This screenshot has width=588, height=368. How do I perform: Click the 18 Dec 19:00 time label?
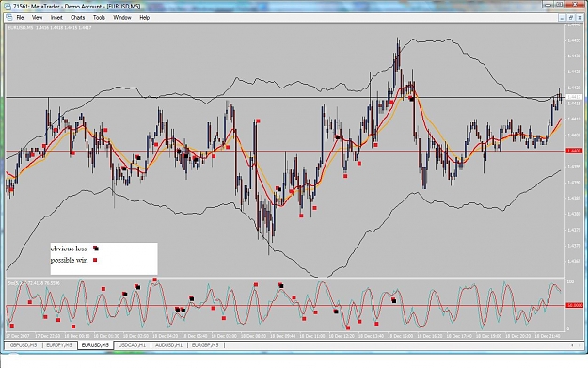(x=488, y=336)
